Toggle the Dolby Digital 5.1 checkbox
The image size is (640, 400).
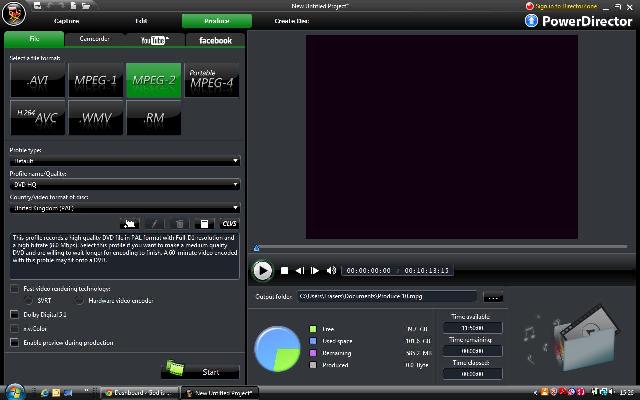coord(15,315)
